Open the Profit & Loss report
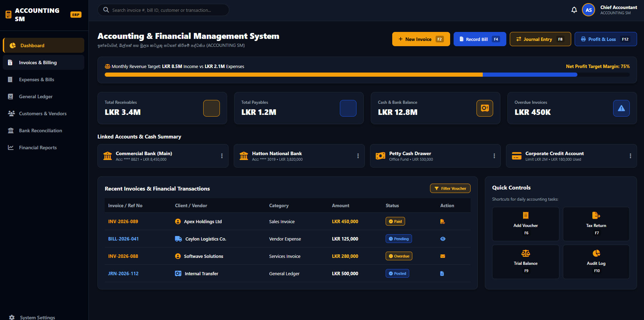644x320 pixels. point(606,39)
